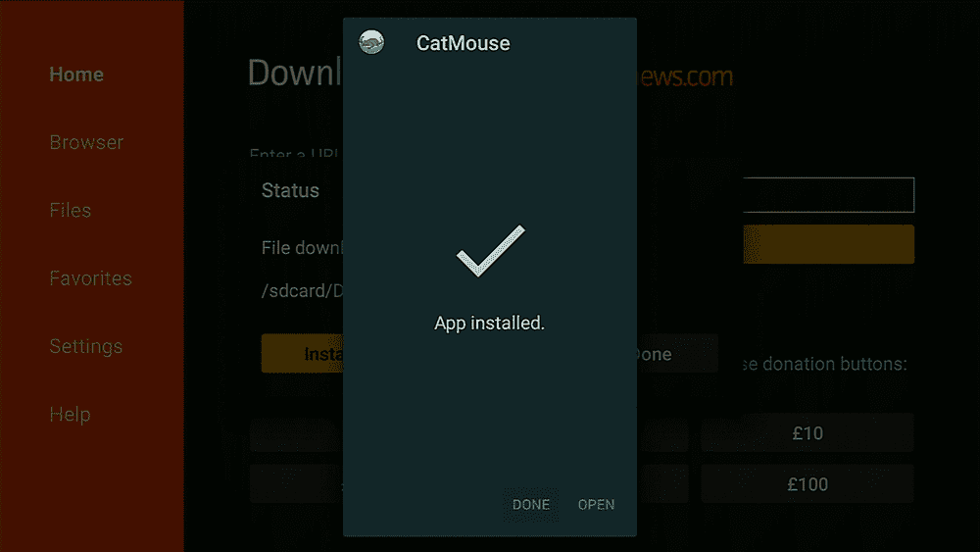Click the dimmed Install button

(x=302, y=354)
